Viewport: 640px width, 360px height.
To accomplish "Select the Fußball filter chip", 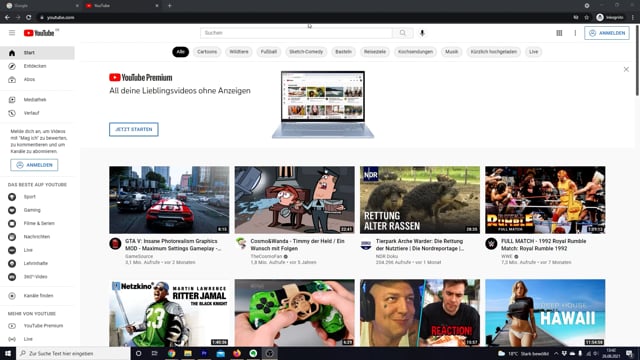I will (269, 52).
